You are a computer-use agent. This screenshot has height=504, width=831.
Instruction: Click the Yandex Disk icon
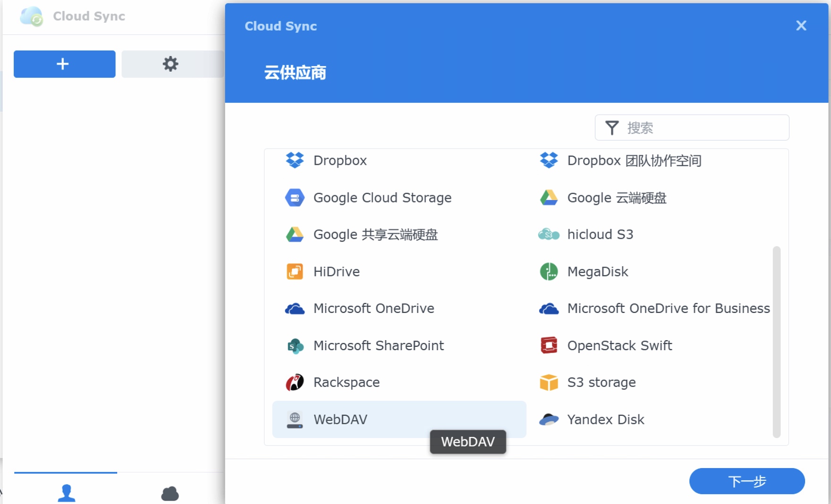pos(549,420)
